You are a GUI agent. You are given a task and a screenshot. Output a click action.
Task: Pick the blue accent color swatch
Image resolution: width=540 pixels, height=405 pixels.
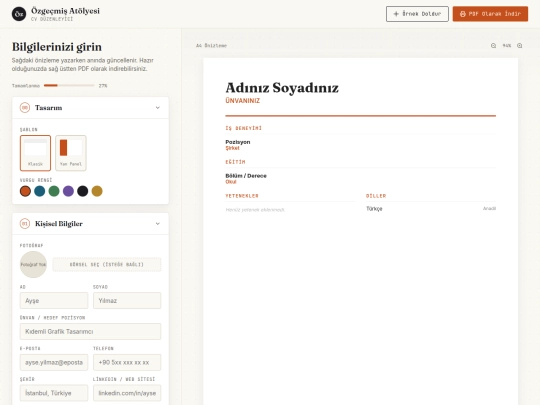tap(40, 191)
